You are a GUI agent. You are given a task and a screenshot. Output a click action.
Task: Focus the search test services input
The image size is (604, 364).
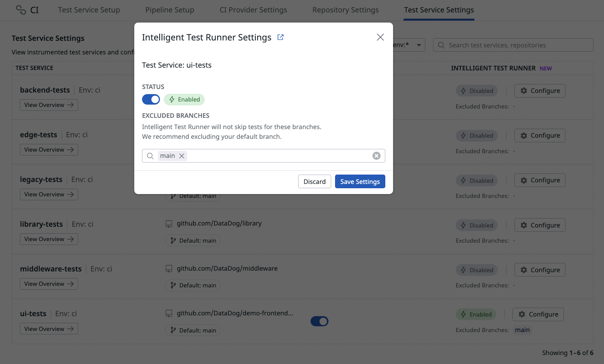(x=518, y=45)
